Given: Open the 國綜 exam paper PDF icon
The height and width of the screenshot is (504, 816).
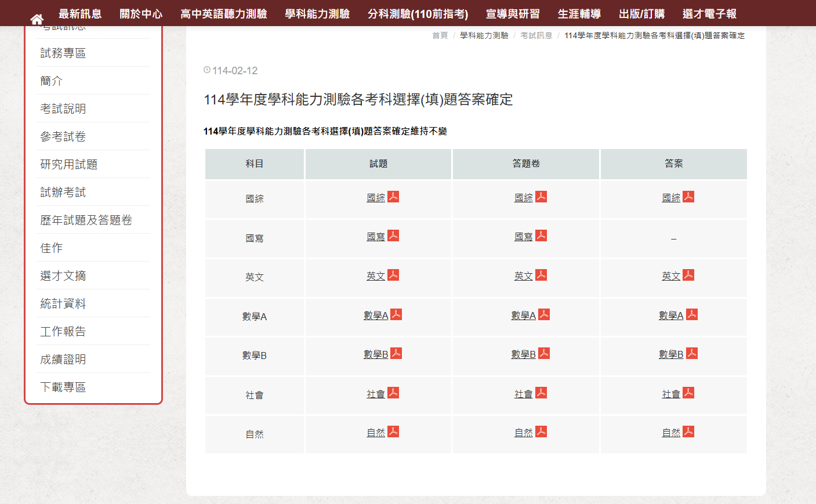Looking at the screenshot, I should [x=392, y=197].
